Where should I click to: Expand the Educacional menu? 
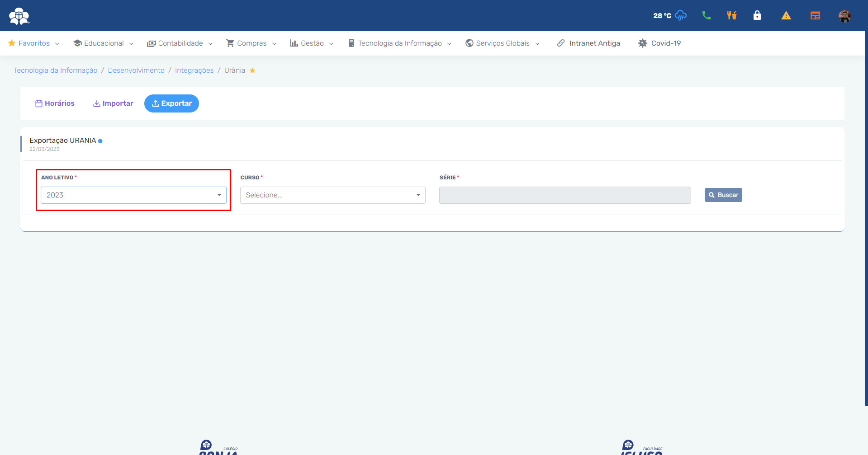click(x=104, y=43)
